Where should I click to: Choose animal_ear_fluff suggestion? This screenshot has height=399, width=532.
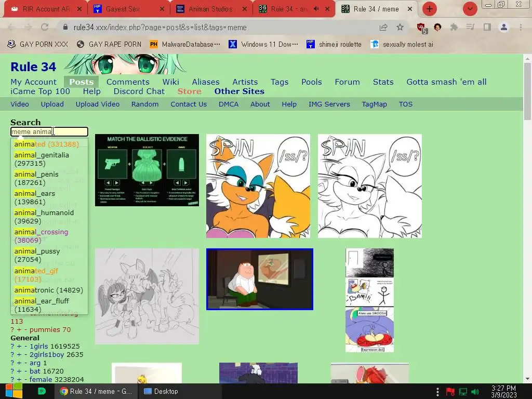coord(49,305)
